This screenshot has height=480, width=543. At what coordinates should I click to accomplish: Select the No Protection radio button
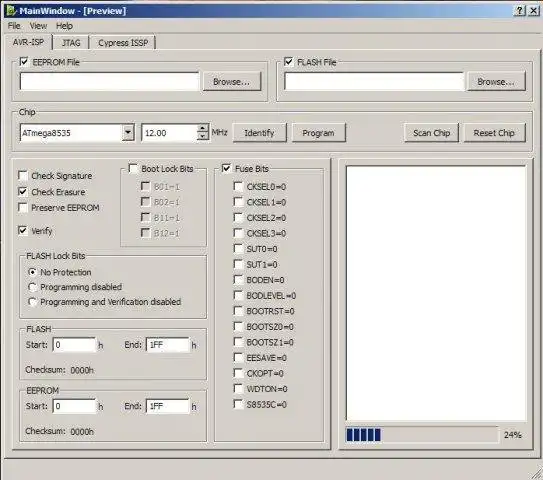point(32,272)
